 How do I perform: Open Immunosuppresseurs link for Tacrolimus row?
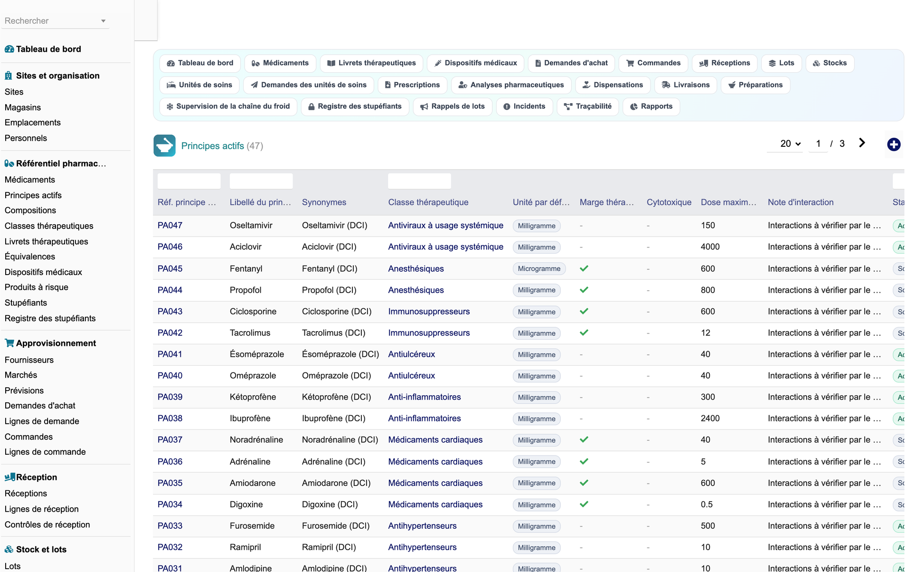pyautogui.click(x=429, y=333)
